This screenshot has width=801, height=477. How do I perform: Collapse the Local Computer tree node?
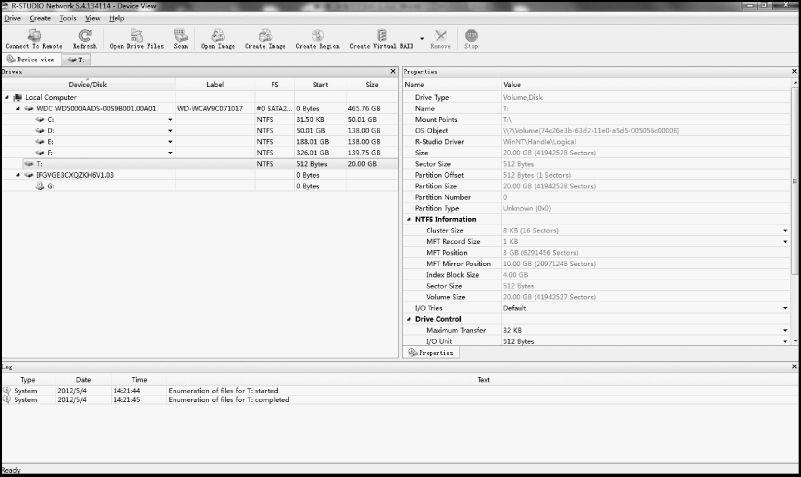(x=7, y=97)
